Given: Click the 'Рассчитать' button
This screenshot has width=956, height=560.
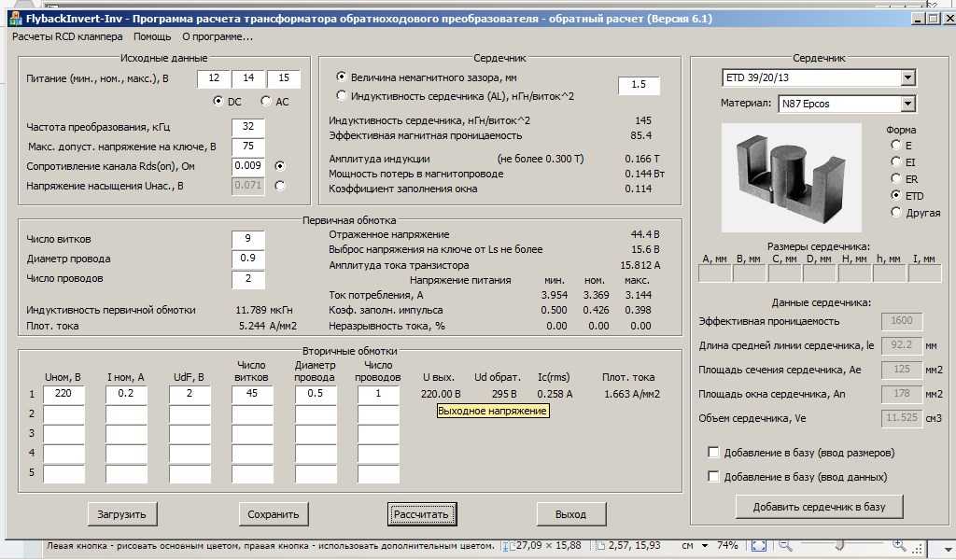Looking at the screenshot, I should click(x=421, y=514).
